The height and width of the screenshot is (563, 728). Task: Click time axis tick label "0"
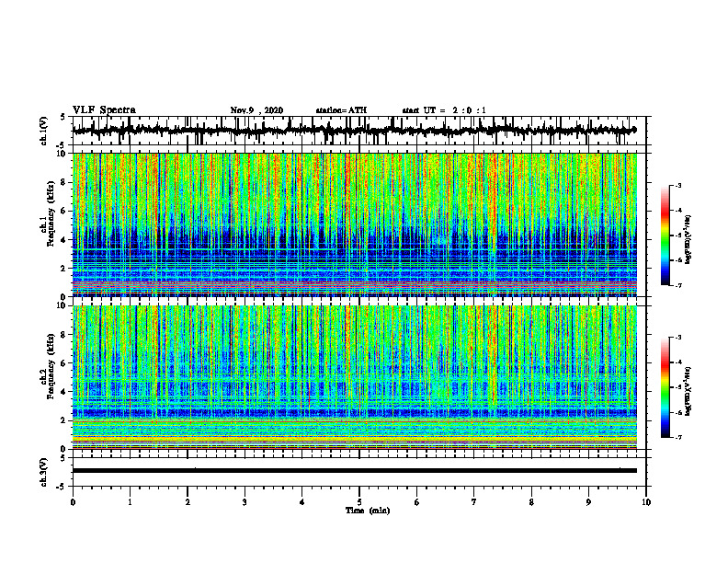tap(73, 502)
